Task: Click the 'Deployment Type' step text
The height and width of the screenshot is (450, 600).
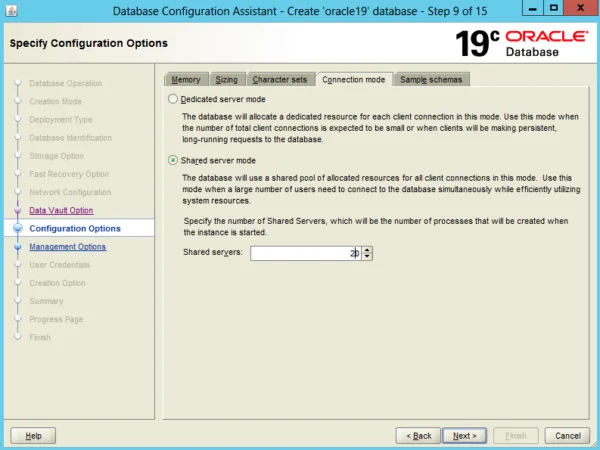Action: click(x=61, y=120)
